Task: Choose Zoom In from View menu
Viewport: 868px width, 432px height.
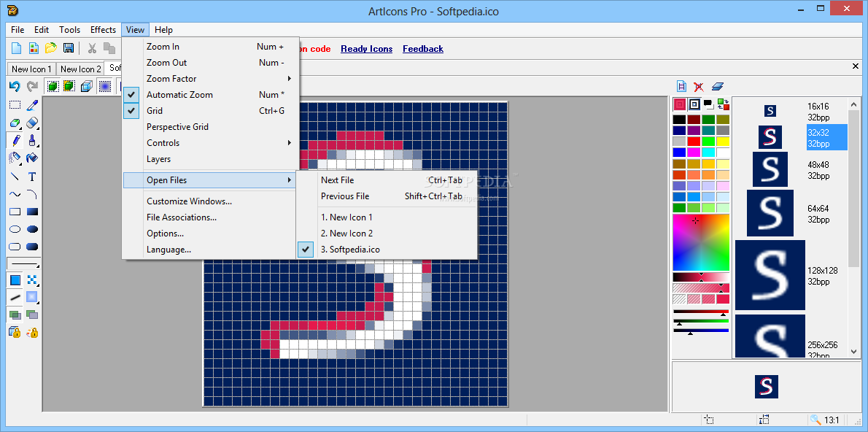Action: [210, 47]
